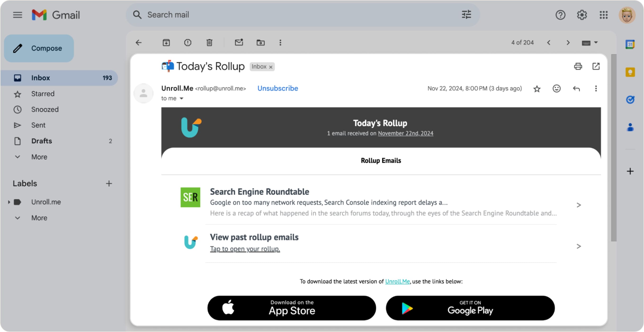This screenshot has width=644, height=332.
Task: Click the Unsubscribe link
Action: click(277, 88)
